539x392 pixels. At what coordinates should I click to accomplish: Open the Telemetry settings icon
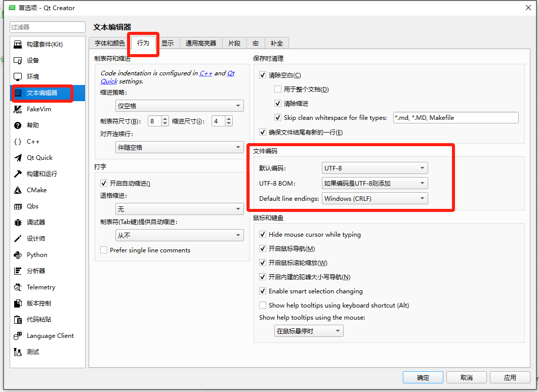tap(18, 287)
